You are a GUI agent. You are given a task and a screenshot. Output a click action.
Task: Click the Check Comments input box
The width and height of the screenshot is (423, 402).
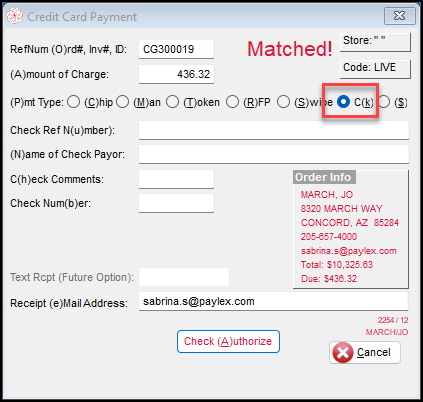coord(176,179)
